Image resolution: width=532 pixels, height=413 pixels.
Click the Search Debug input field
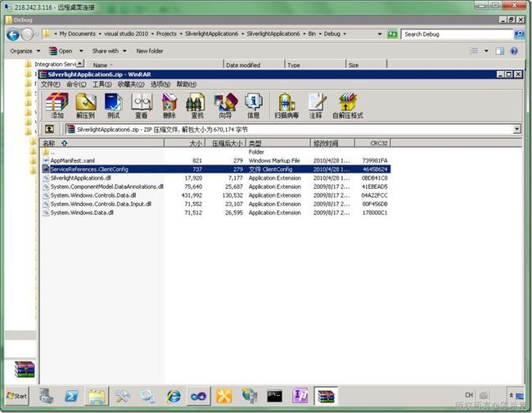458,34
